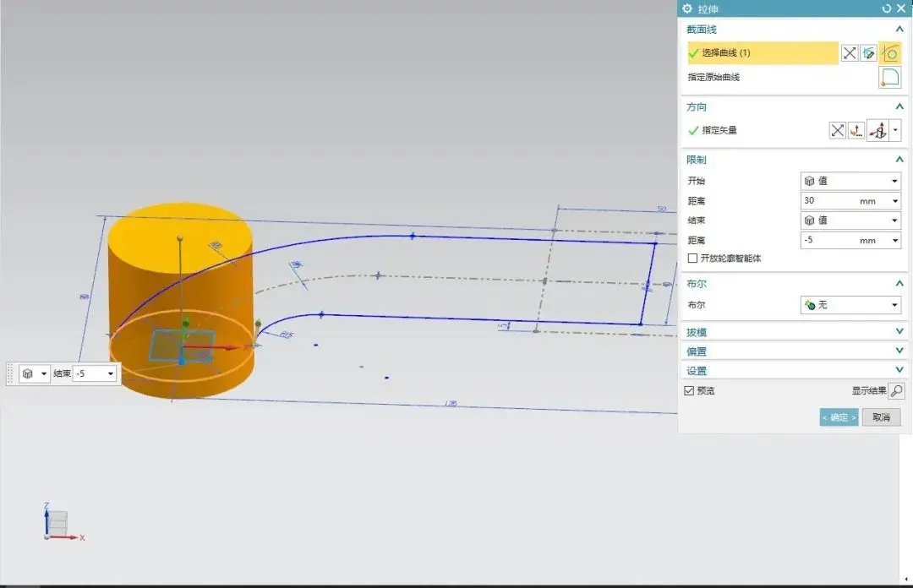Image resolution: width=913 pixels, height=588 pixels.
Task: Select the 选择曲线 (1) highlighted row
Action: (x=763, y=53)
